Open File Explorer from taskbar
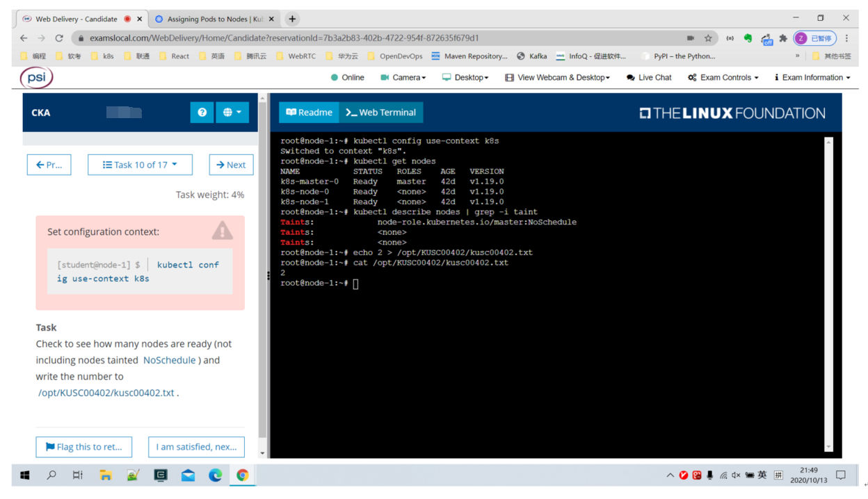The height and width of the screenshot is (499, 868). (106, 475)
